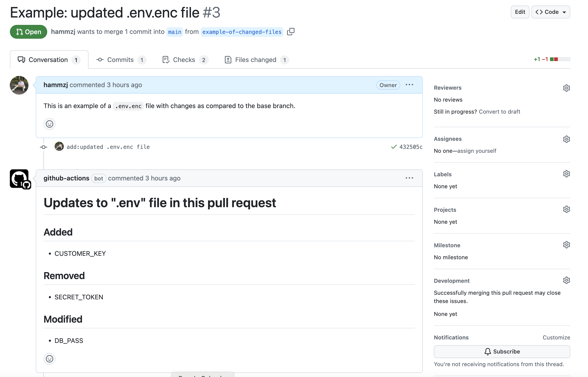588x377 pixels.
Task: Open the Code dropdown
Action: click(x=551, y=12)
